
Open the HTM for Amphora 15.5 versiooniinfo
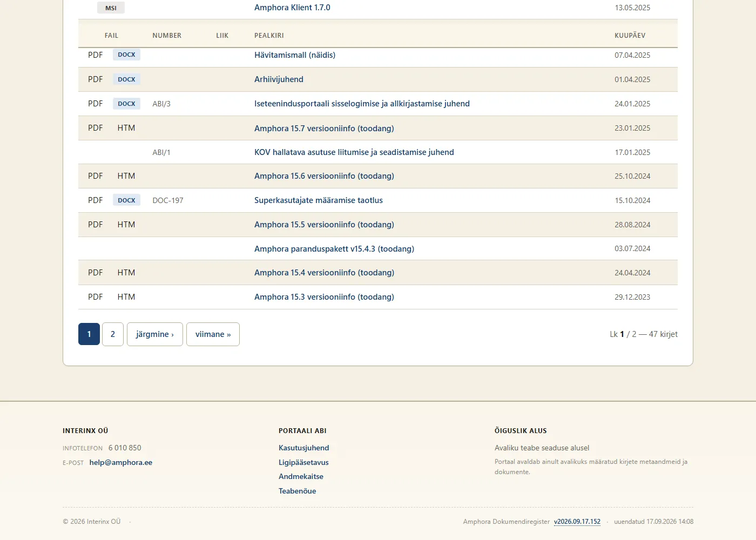click(126, 225)
